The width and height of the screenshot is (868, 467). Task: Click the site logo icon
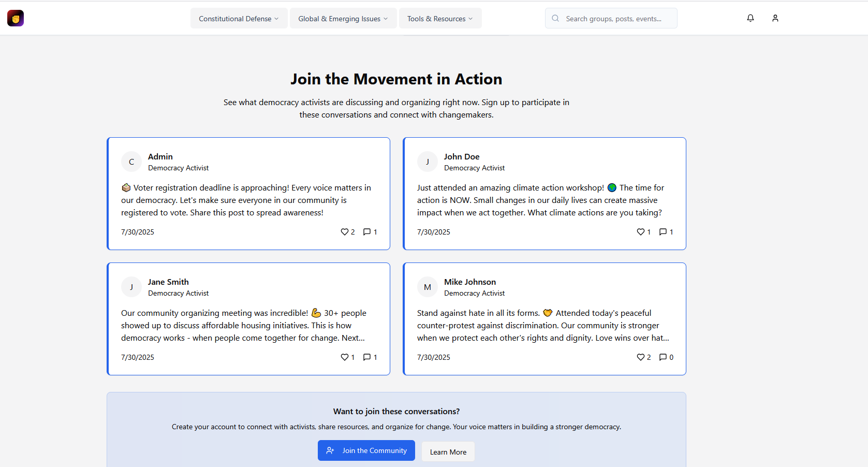(16, 18)
